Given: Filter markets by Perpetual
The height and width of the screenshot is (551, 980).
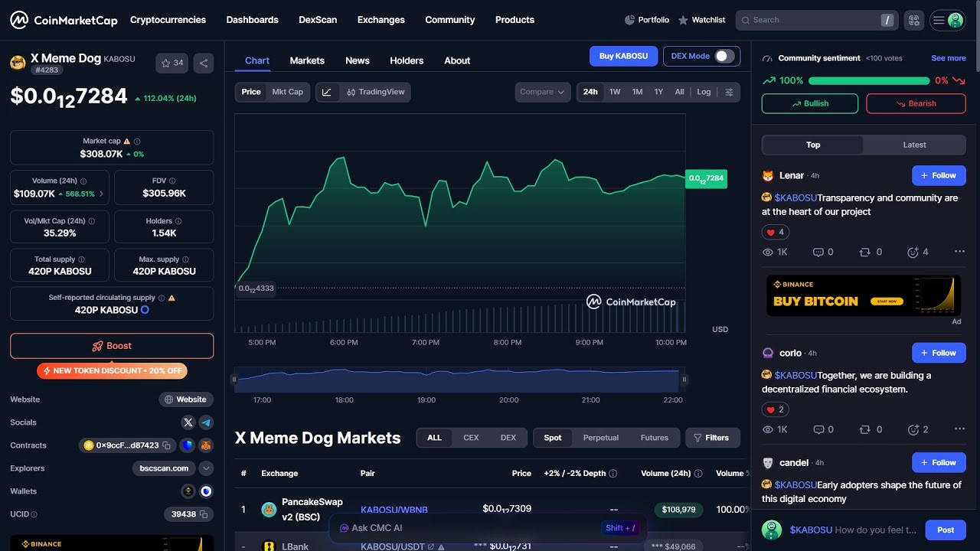Looking at the screenshot, I should coord(601,438).
